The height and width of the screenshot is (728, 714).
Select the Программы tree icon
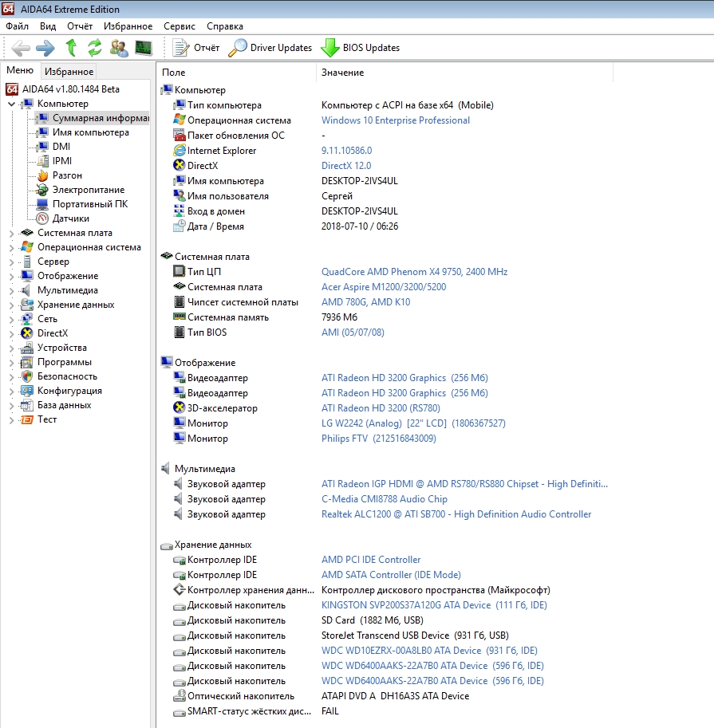(x=27, y=362)
